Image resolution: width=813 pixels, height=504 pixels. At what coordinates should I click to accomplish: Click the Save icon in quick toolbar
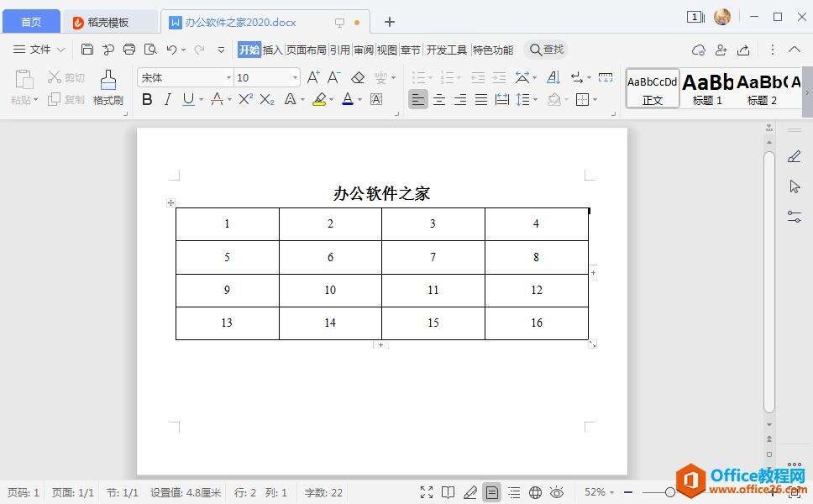(x=87, y=50)
